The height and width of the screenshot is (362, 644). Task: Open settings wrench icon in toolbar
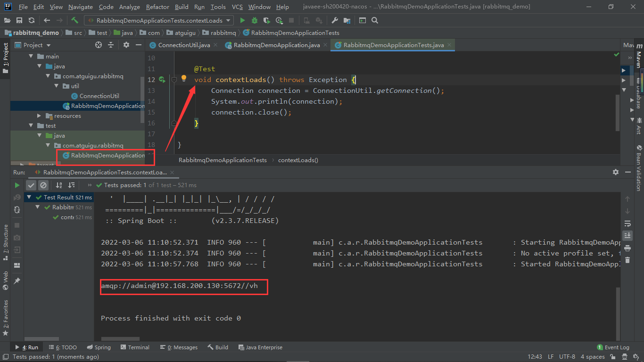pos(335,20)
